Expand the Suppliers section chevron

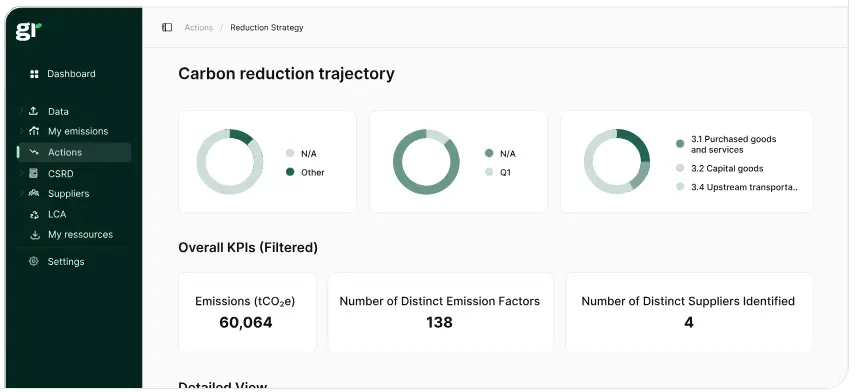22,193
